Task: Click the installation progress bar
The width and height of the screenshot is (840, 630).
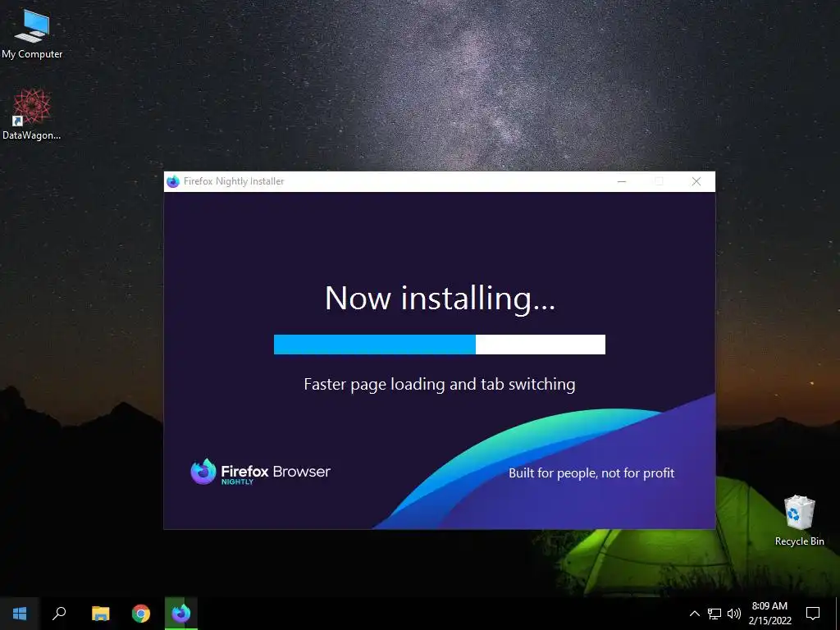Action: (x=440, y=345)
